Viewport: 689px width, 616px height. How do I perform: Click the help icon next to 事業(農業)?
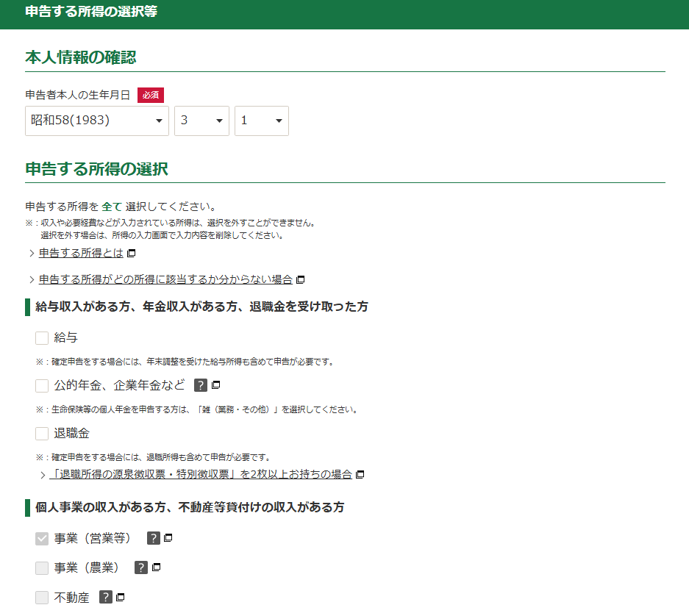click(x=141, y=567)
